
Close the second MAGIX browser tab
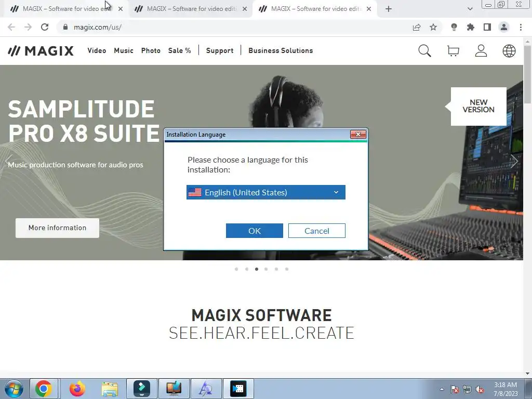point(245,9)
